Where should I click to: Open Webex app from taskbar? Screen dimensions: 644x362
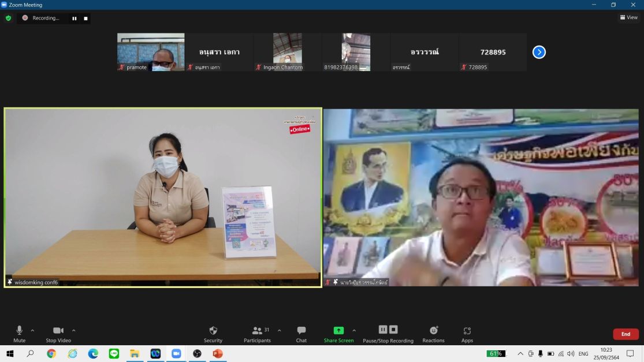155,353
